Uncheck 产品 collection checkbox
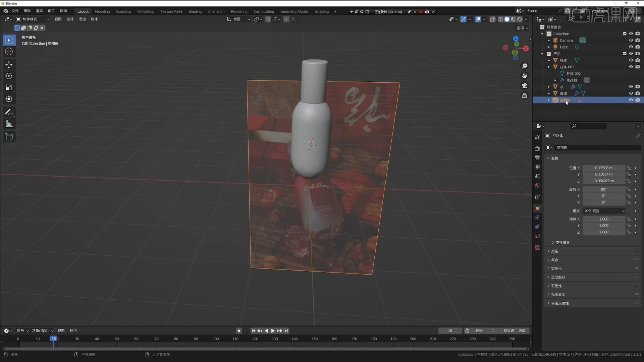The height and width of the screenshot is (362, 644). [625, 54]
